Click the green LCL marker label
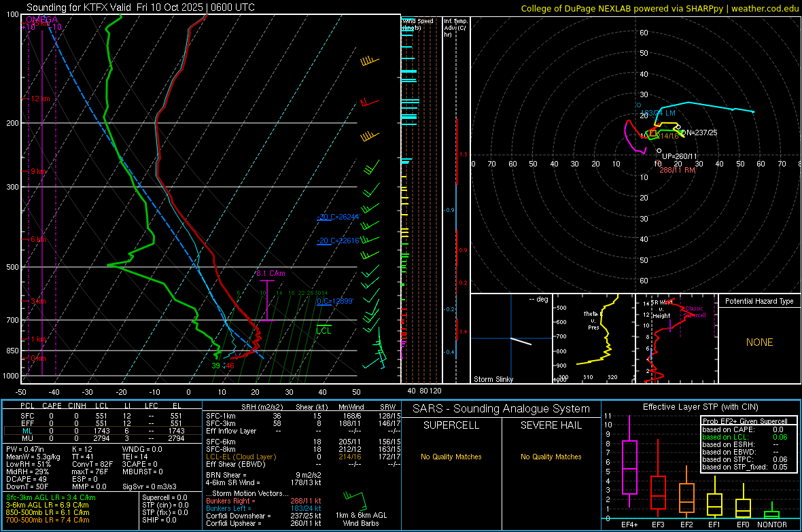The image size is (802, 532). tap(324, 330)
